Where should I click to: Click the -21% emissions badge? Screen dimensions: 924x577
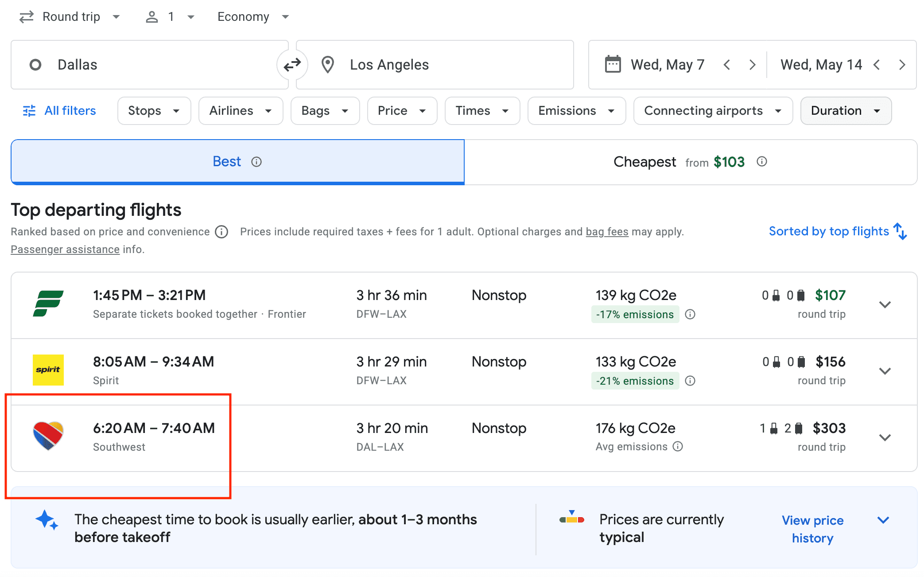coord(635,381)
